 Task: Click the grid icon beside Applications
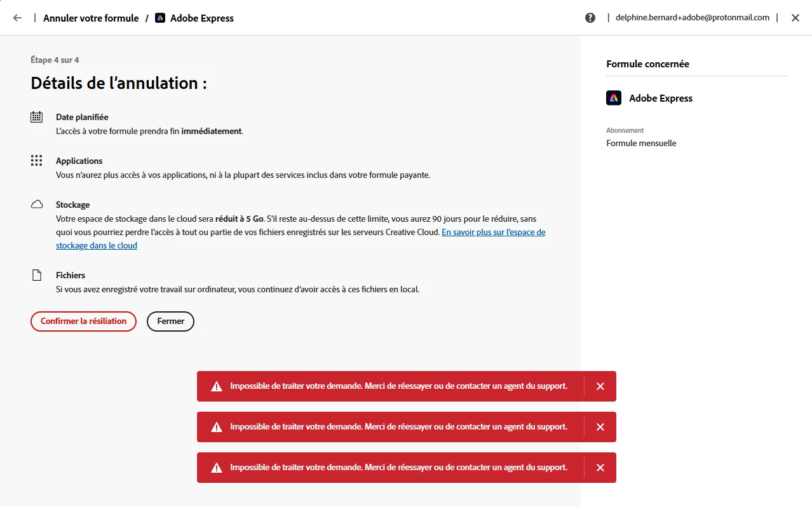coord(37,161)
